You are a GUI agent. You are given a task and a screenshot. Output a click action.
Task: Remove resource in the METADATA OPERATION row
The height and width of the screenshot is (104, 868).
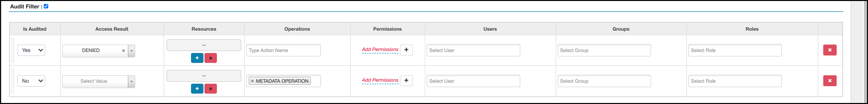click(211, 89)
